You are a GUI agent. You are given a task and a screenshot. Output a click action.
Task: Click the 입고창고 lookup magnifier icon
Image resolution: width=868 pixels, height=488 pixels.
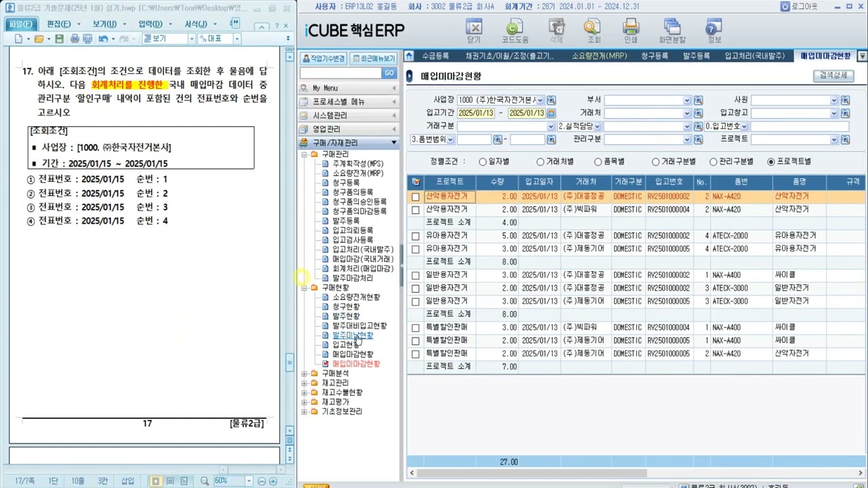pos(845,113)
